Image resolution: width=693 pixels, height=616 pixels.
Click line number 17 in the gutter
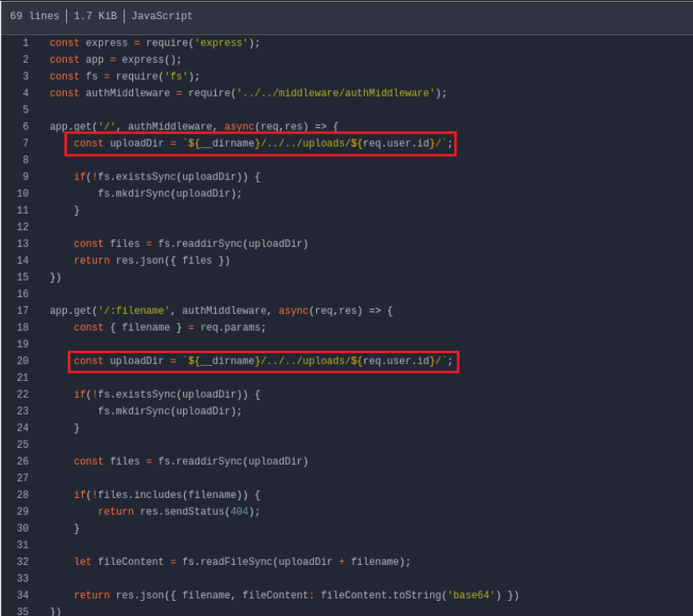pos(23,311)
